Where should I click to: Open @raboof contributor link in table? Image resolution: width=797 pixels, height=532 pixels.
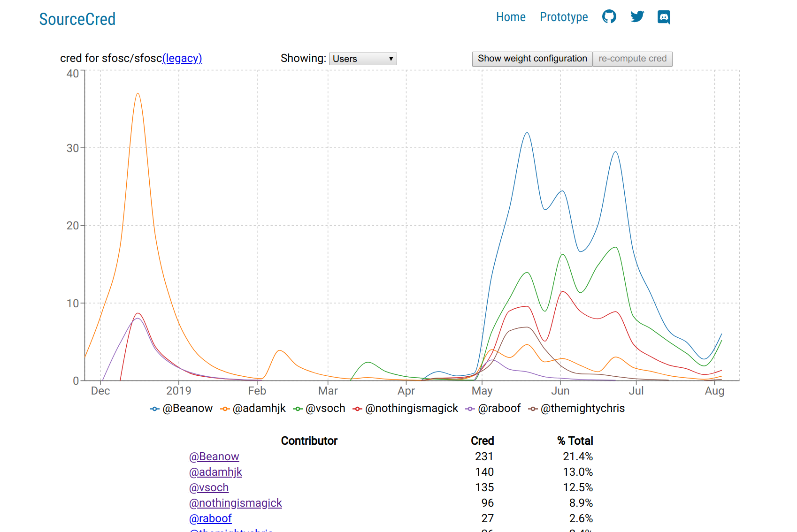[210, 518]
